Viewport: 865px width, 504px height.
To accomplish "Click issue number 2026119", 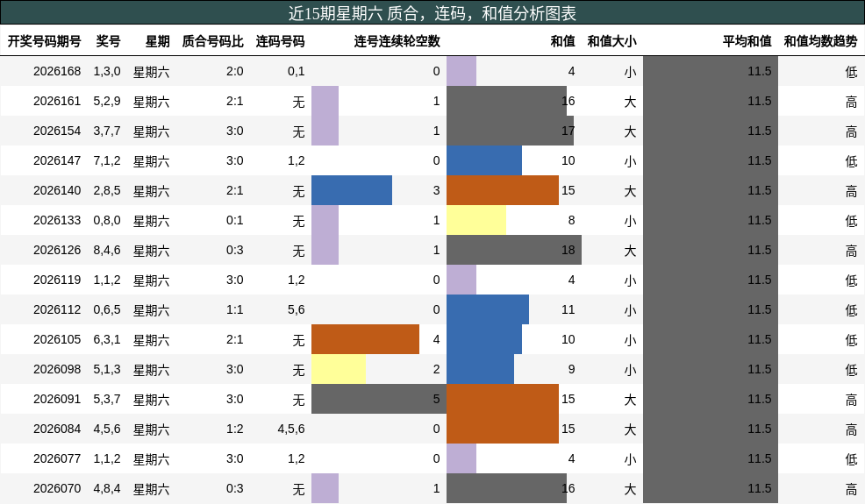I will pyautogui.click(x=57, y=280).
